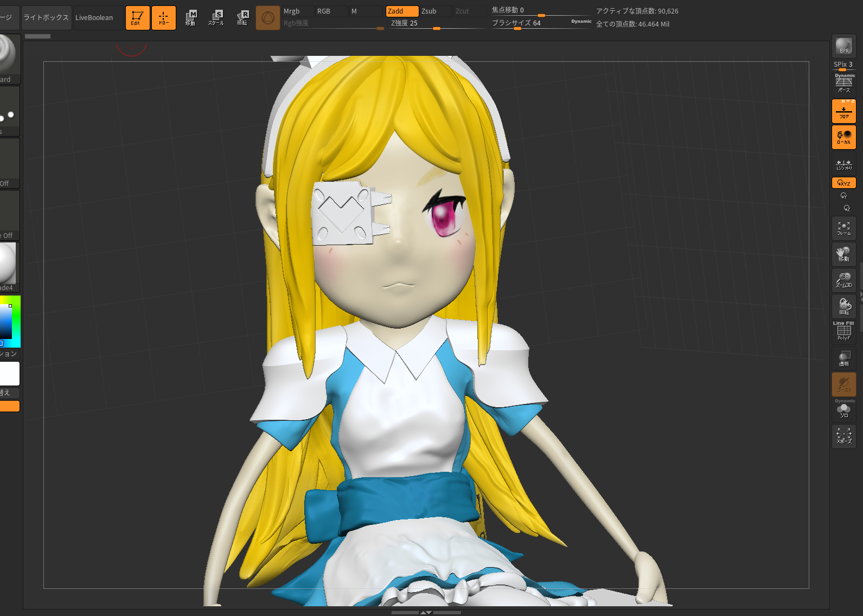Click the Move (移動) canvas navigation icon
The image size is (863, 616).
844,254
